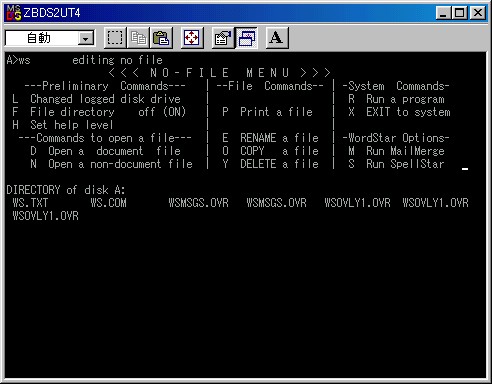Click 'COPY a file' text

[279, 151]
